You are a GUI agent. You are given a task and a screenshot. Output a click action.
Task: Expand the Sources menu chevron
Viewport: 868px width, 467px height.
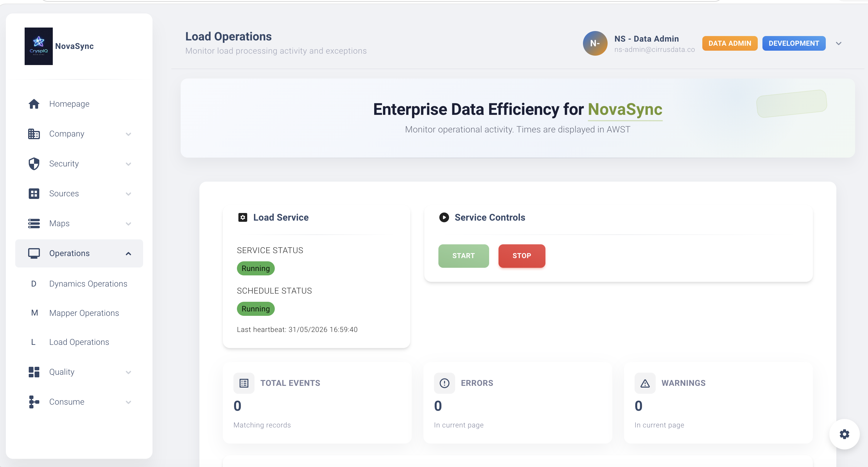tap(128, 194)
